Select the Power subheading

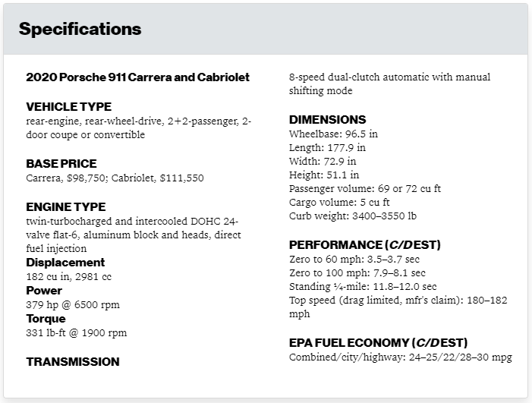coord(44,291)
